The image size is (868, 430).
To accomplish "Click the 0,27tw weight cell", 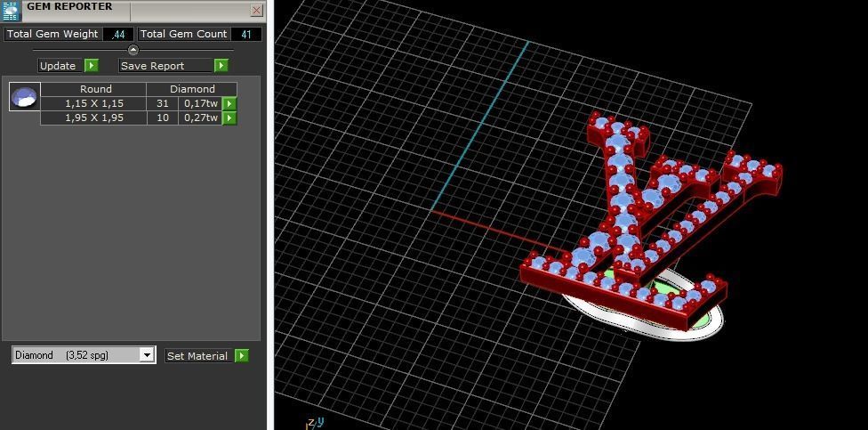I will tap(200, 118).
